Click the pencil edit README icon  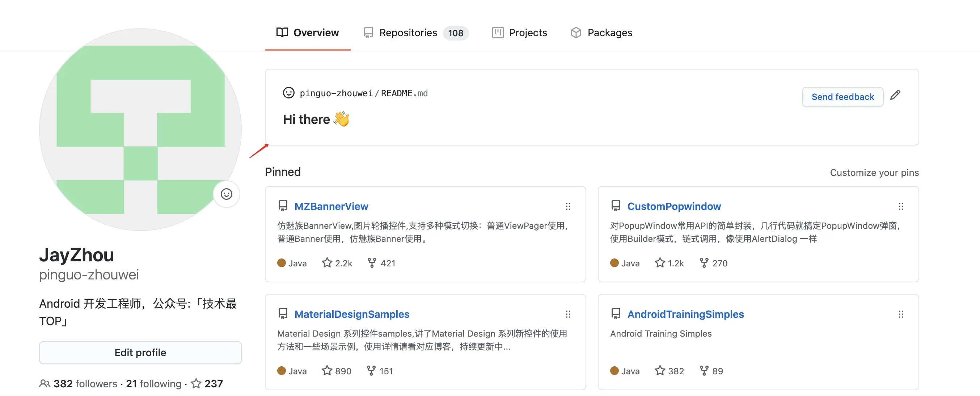pyautogui.click(x=895, y=95)
